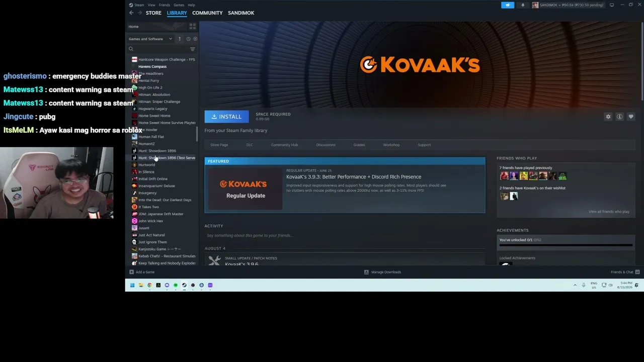Open KovaaK's Store Page link
Viewport: 644px width, 362px height.
[219, 145]
